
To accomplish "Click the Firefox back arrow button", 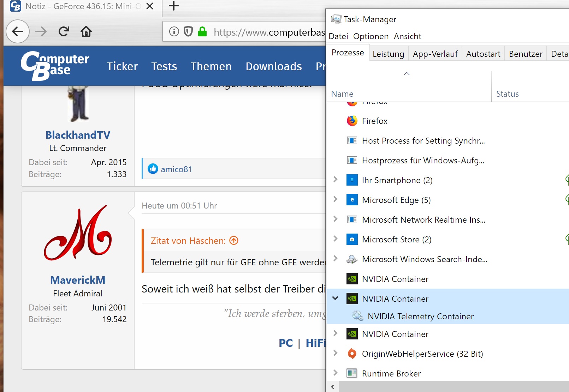I will pos(18,32).
